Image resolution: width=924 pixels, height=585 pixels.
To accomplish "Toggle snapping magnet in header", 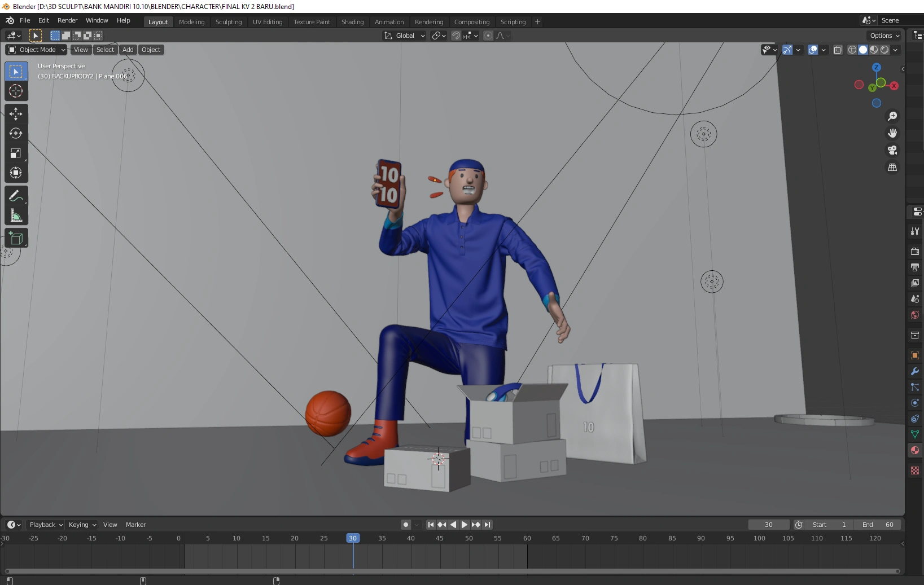I will pyautogui.click(x=456, y=36).
